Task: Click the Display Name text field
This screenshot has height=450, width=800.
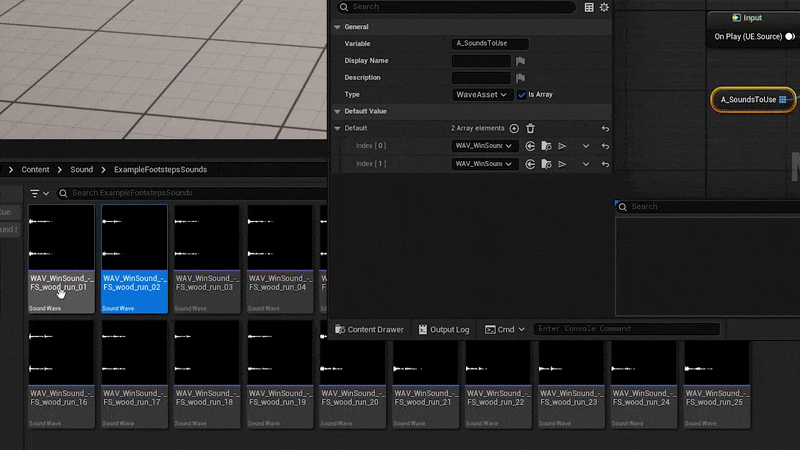Action: (x=481, y=61)
